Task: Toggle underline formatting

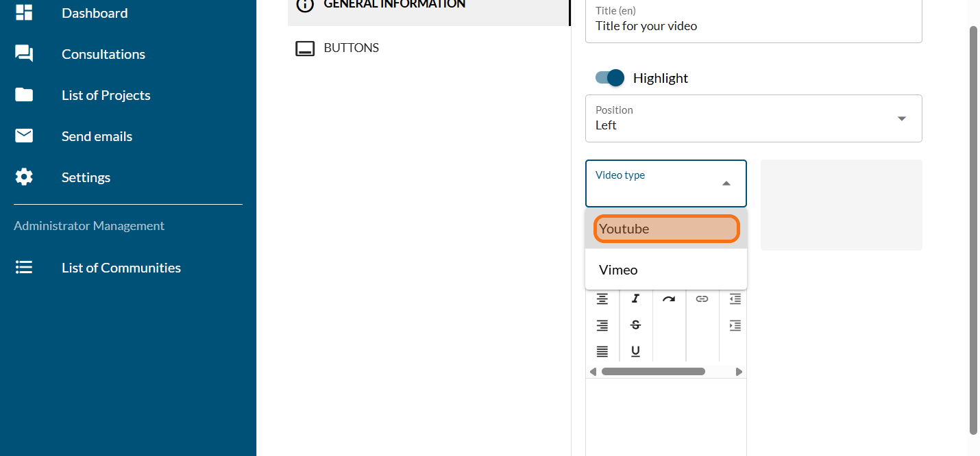Action: click(635, 351)
